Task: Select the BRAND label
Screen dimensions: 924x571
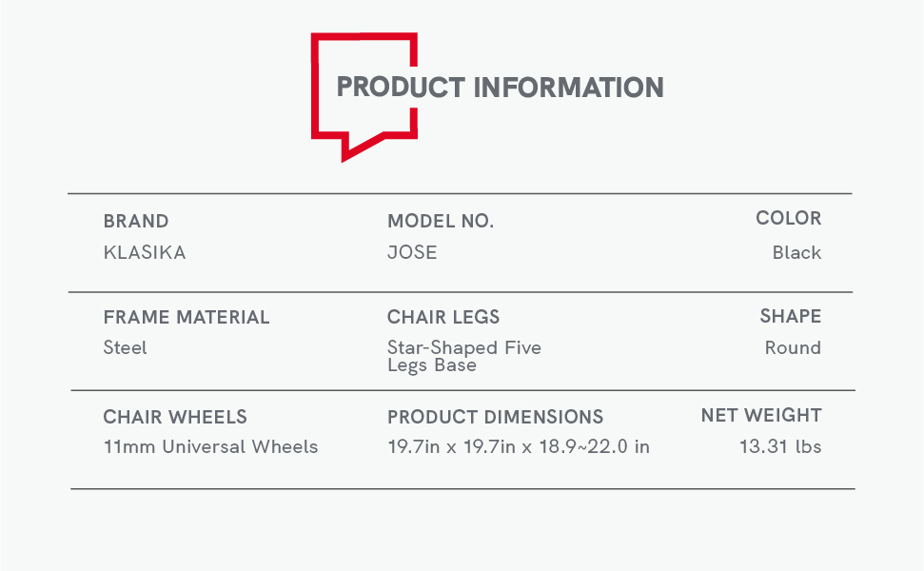Action: pyautogui.click(x=136, y=222)
